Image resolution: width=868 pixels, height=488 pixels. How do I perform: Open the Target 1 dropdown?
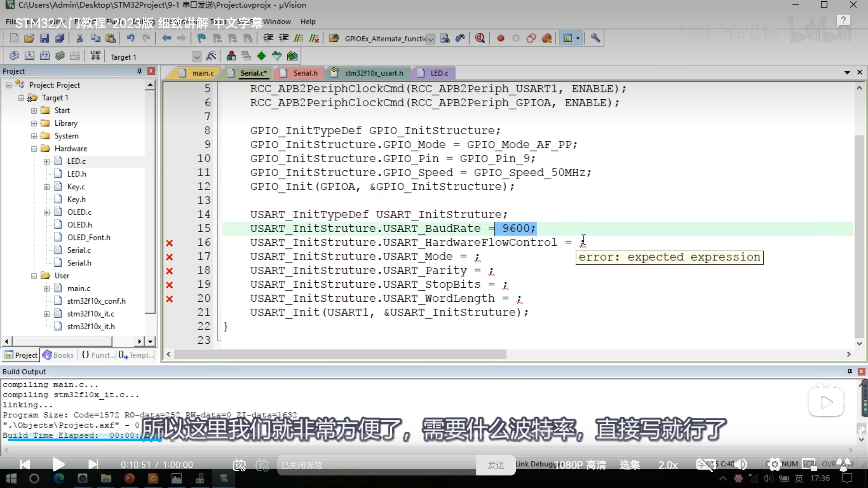pyautogui.click(x=197, y=57)
